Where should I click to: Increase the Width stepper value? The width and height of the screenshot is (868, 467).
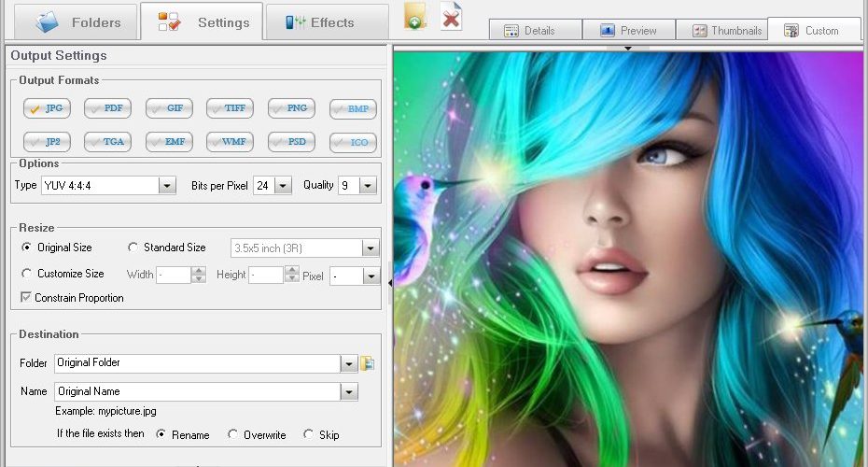pos(198,270)
